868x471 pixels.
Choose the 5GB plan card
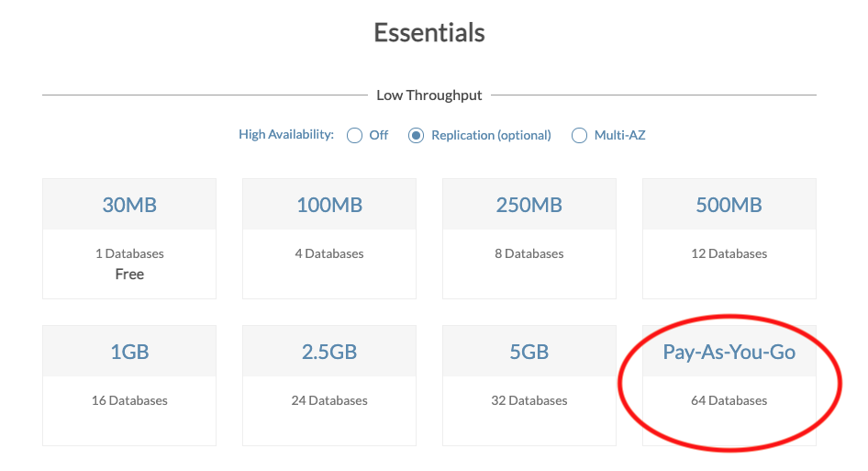click(x=529, y=401)
